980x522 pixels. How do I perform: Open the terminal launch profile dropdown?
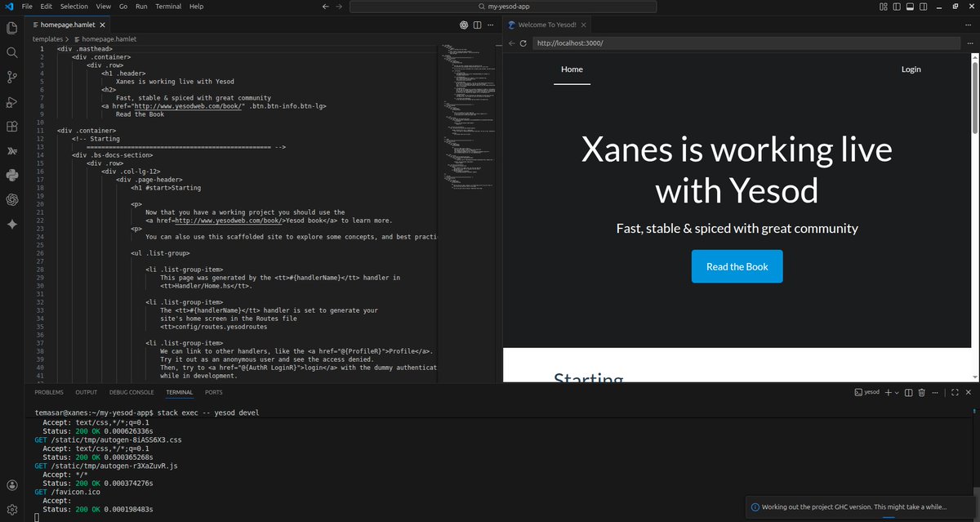898,392
